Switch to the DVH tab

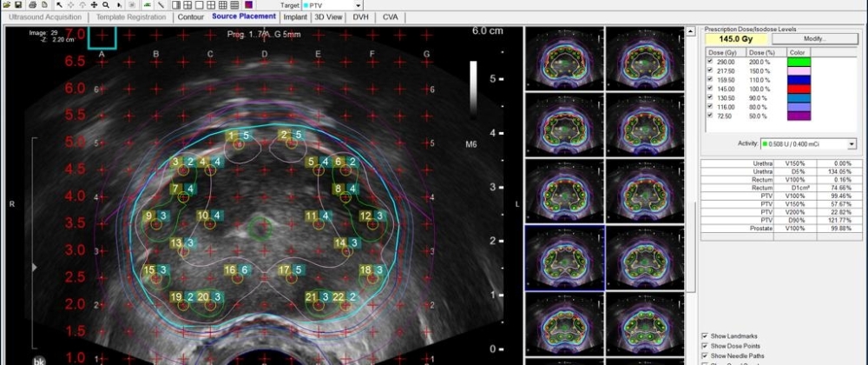[x=359, y=17]
